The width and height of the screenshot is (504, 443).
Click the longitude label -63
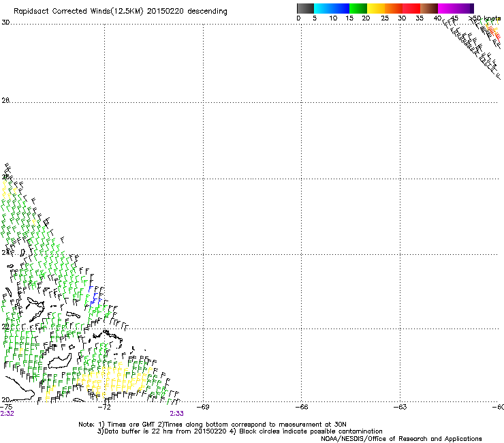point(400,407)
